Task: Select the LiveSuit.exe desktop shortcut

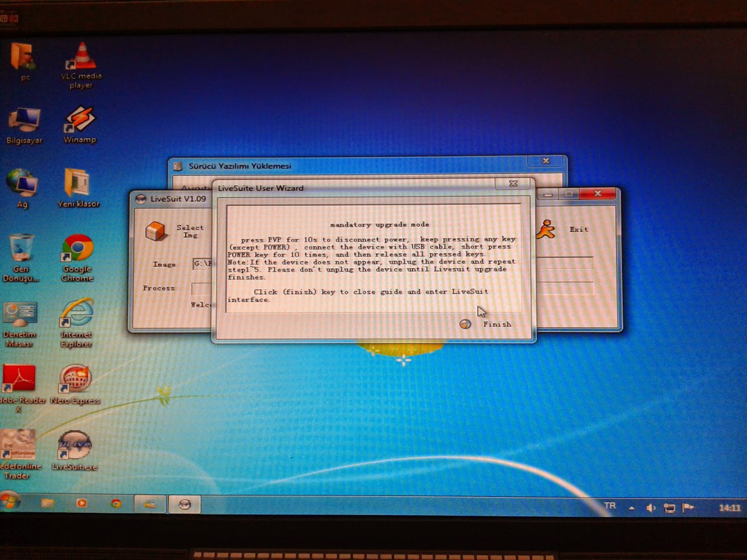Action: (75, 450)
